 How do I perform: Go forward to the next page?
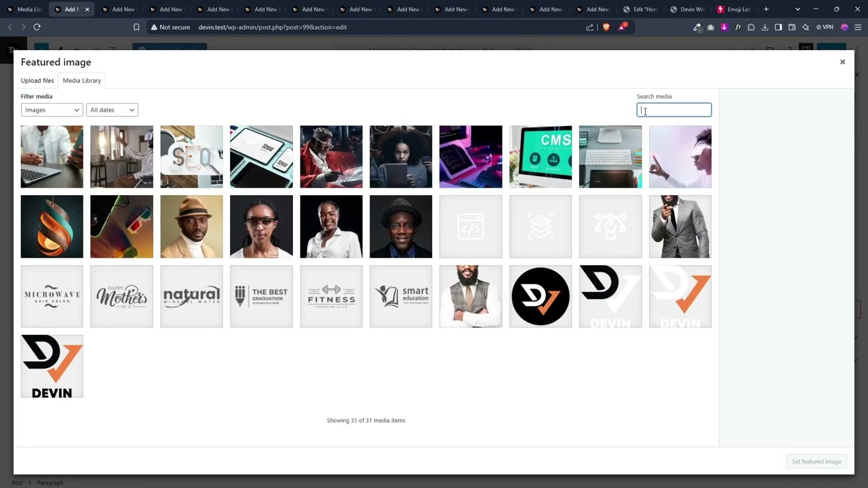tap(23, 27)
